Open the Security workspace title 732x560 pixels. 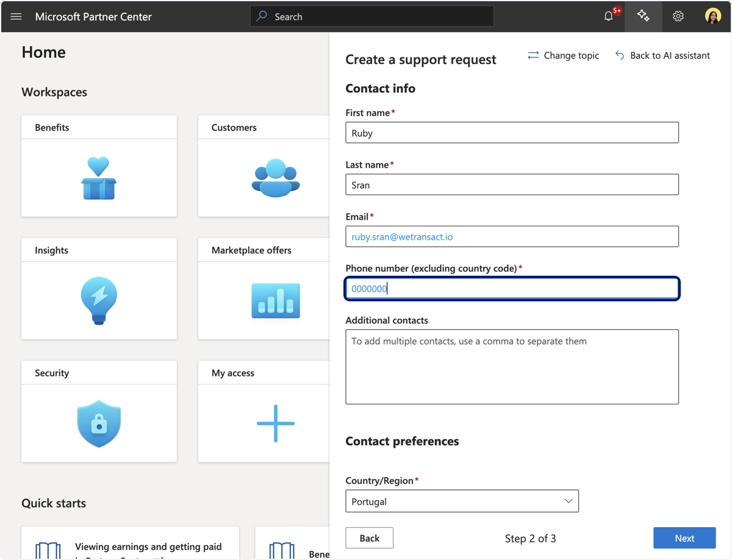click(52, 373)
